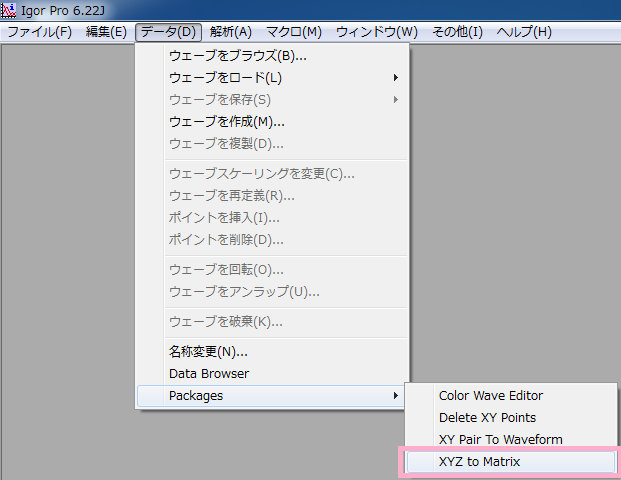Image resolution: width=621 pixels, height=480 pixels.
Task: Click the ウェーブをアンラップ(U)... entry
Action: (272, 292)
